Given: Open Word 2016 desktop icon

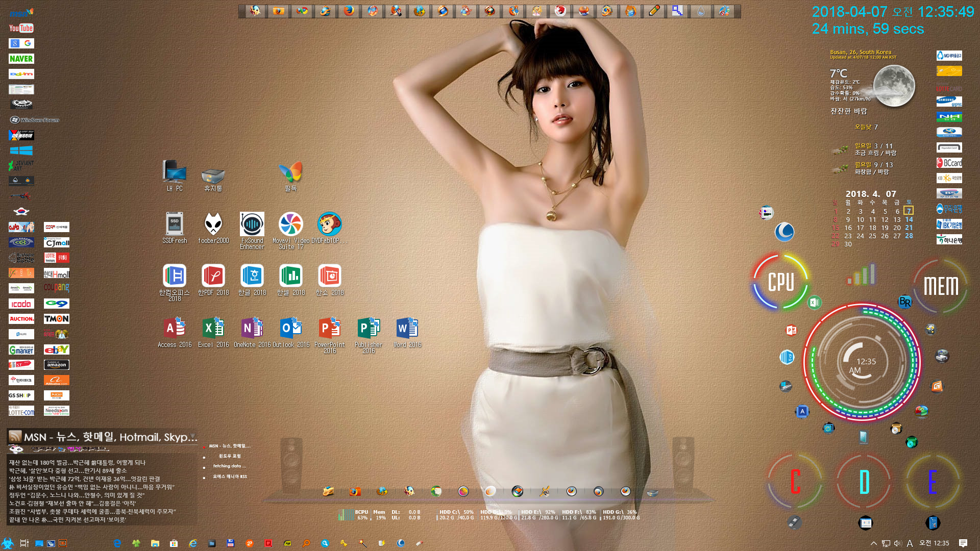Looking at the screenshot, I should pyautogui.click(x=407, y=332).
